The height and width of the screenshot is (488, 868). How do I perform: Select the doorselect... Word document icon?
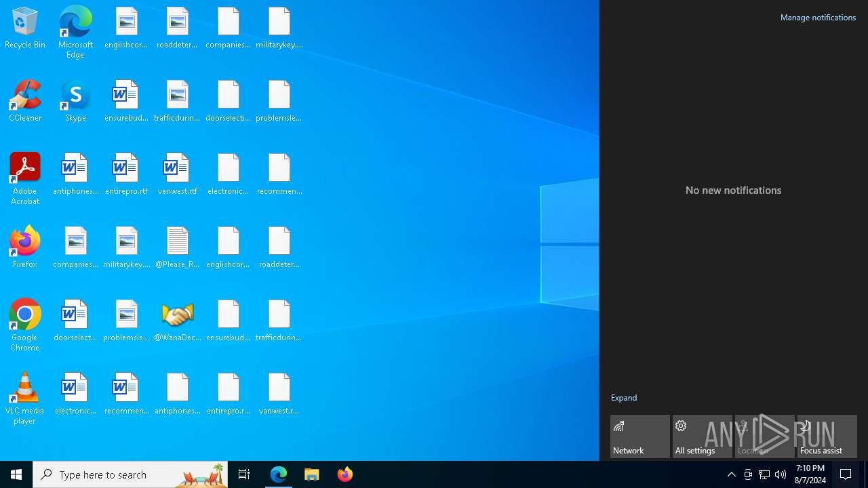click(x=75, y=321)
